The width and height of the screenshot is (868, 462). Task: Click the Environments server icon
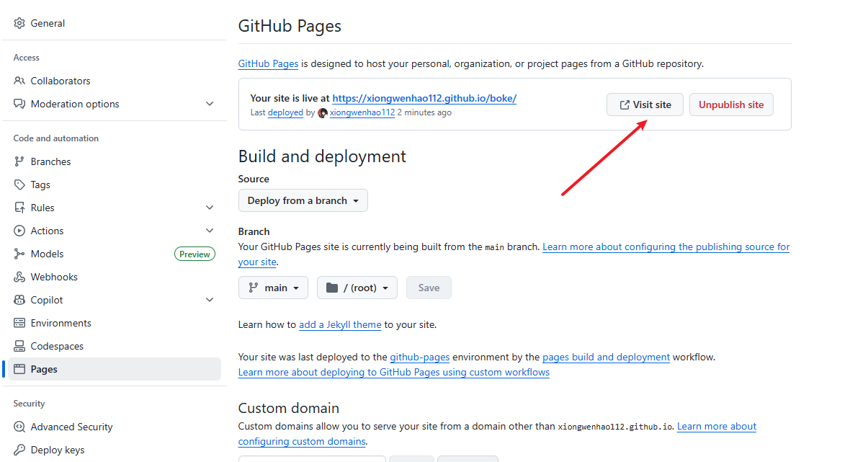tap(19, 323)
